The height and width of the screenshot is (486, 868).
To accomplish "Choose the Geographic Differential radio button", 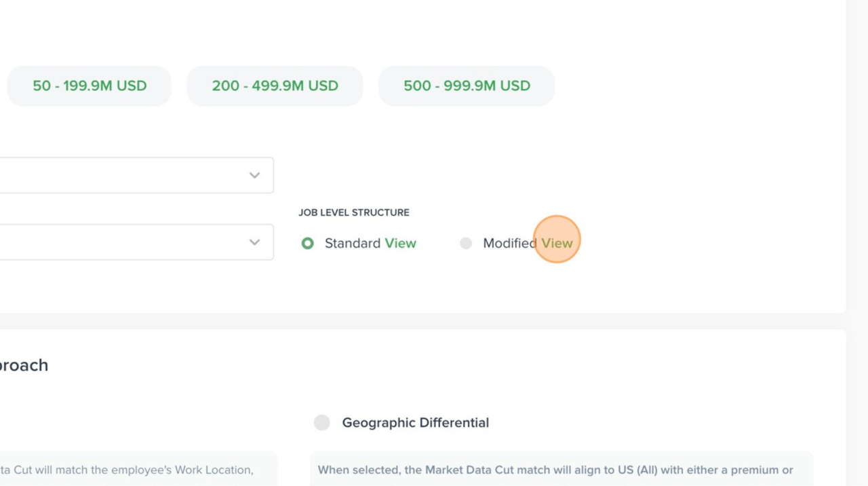I will (322, 423).
